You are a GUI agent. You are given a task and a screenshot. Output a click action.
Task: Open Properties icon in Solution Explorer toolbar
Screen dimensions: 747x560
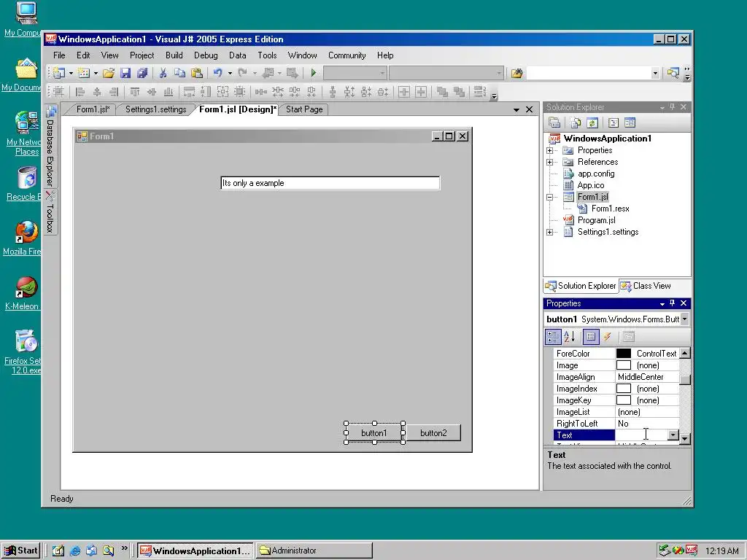pyautogui.click(x=554, y=122)
